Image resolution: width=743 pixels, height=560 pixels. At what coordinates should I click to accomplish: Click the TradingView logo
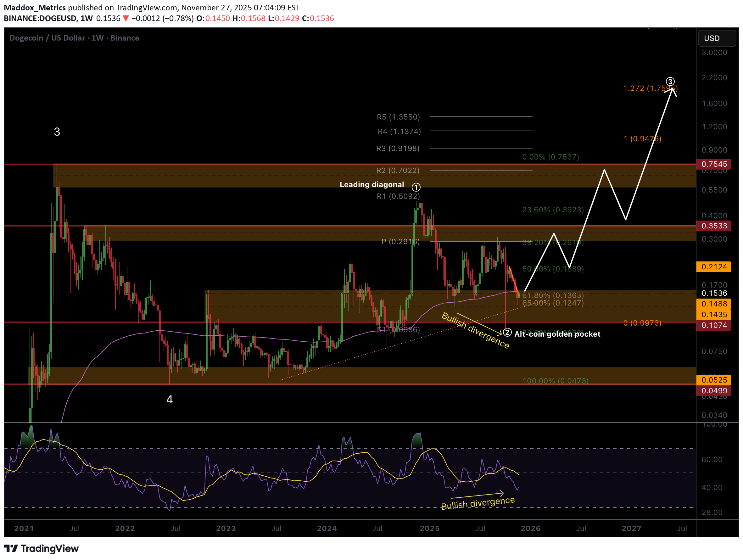pos(41,548)
